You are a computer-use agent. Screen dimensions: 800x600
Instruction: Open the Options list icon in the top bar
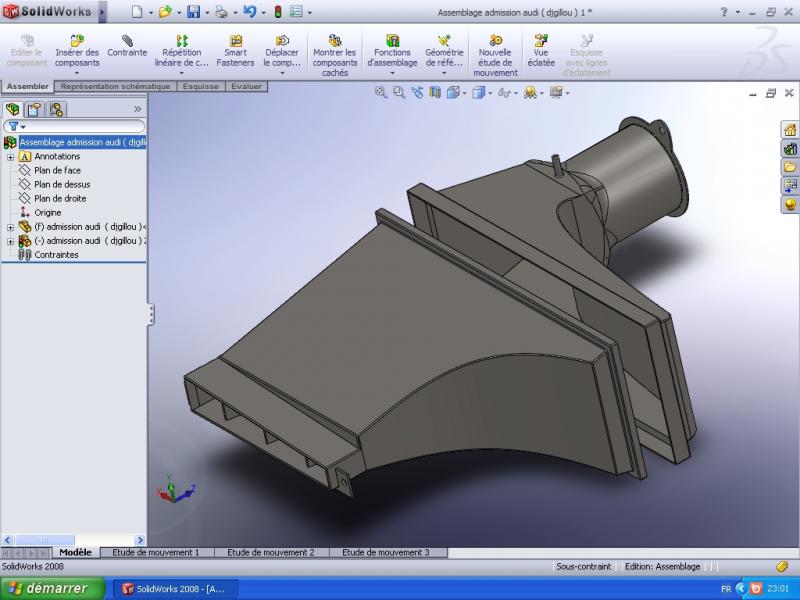296,11
